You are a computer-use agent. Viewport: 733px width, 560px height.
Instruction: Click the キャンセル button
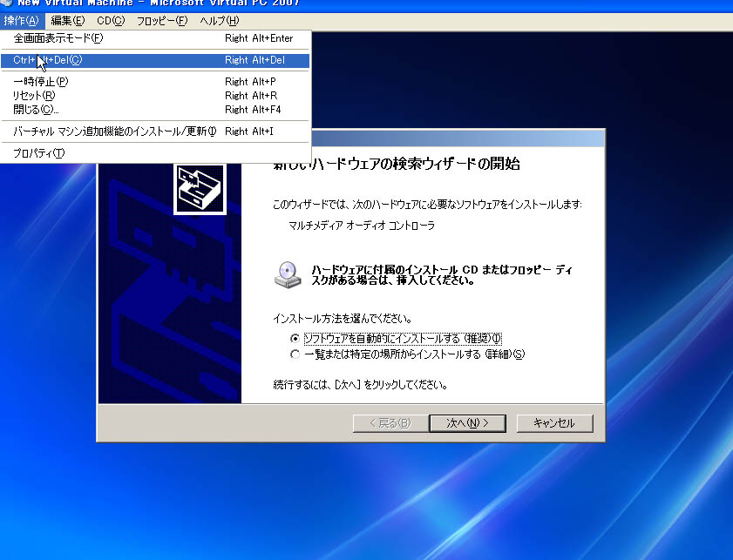click(x=554, y=423)
